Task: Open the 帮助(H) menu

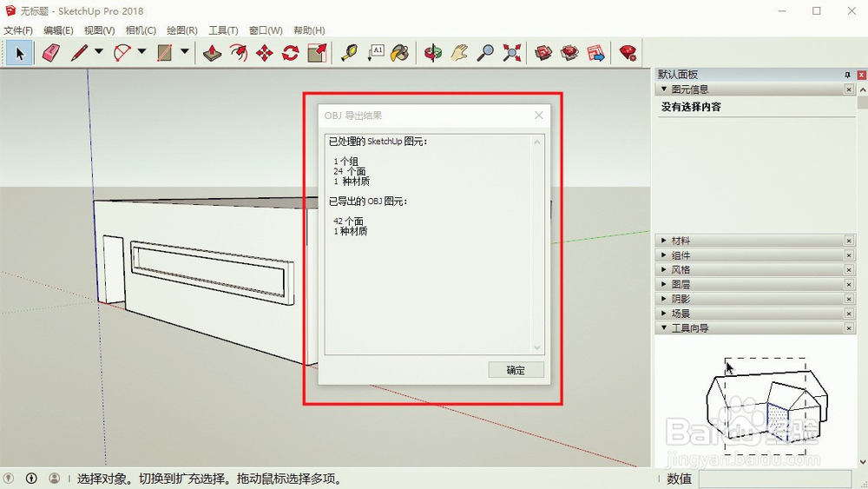Action: [x=309, y=30]
